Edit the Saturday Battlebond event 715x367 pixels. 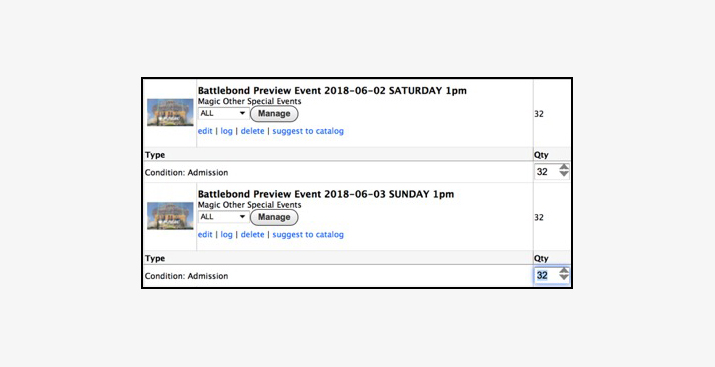(x=205, y=131)
